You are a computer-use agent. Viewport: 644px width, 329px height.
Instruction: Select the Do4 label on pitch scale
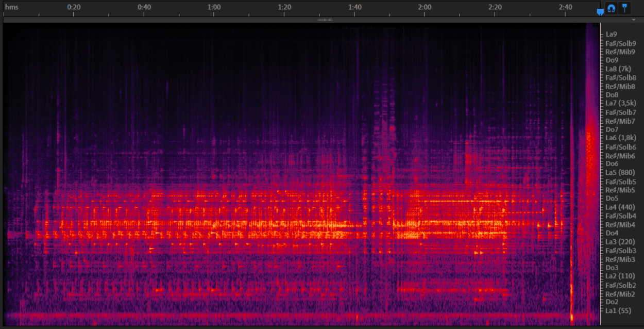point(612,233)
